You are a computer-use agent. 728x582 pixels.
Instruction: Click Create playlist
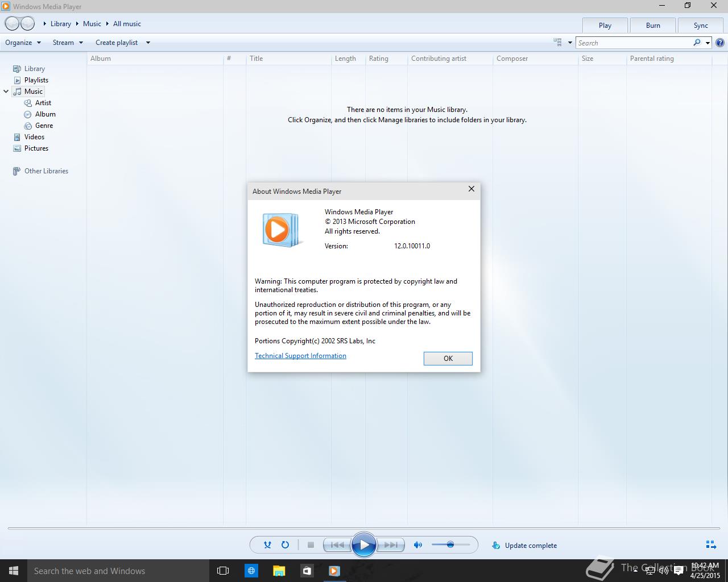click(117, 43)
